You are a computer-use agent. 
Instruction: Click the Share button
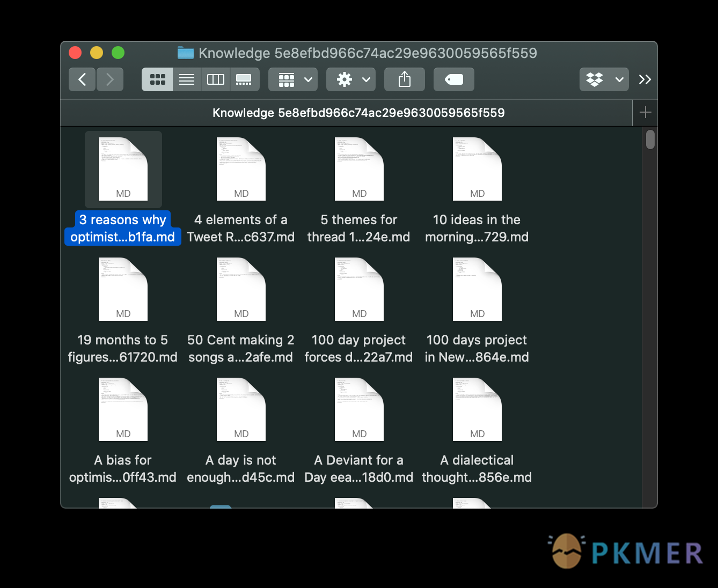click(405, 79)
